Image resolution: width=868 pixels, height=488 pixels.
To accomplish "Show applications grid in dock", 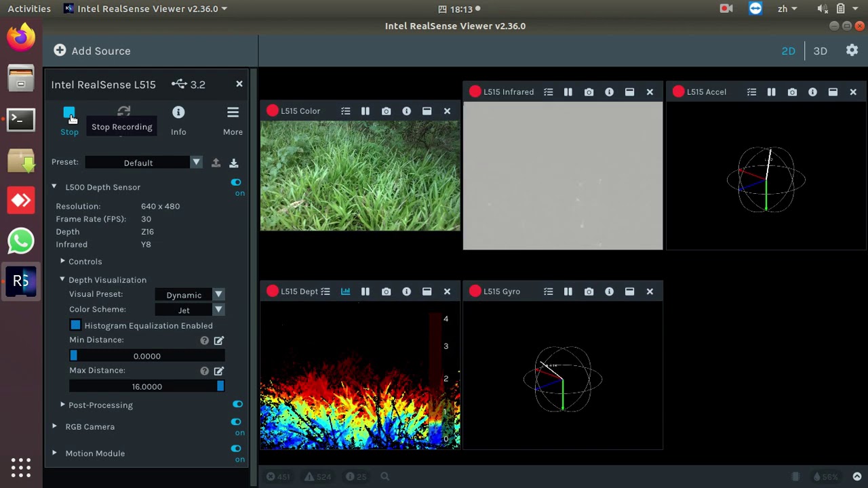I will coord(21,468).
